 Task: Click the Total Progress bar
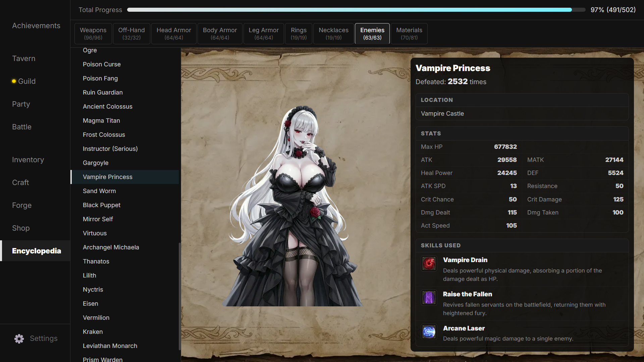point(356,10)
